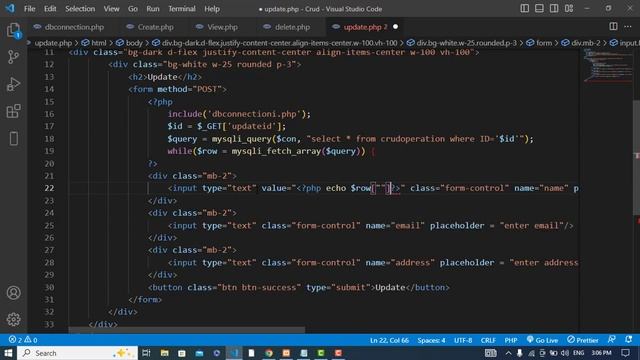Viewport: 640px width, 360px height.
Task: Click the VS Code logo in title bar
Action: [10, 8]
